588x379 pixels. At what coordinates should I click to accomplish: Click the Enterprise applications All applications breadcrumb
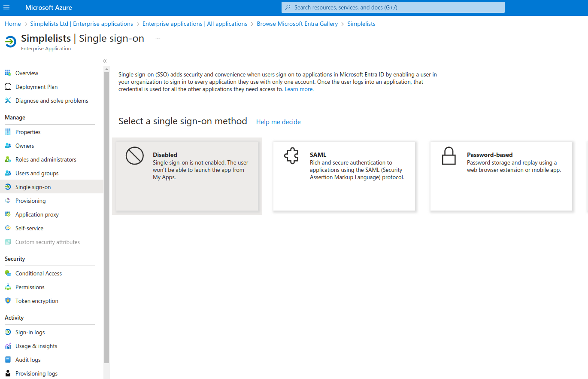click(195, 24)
